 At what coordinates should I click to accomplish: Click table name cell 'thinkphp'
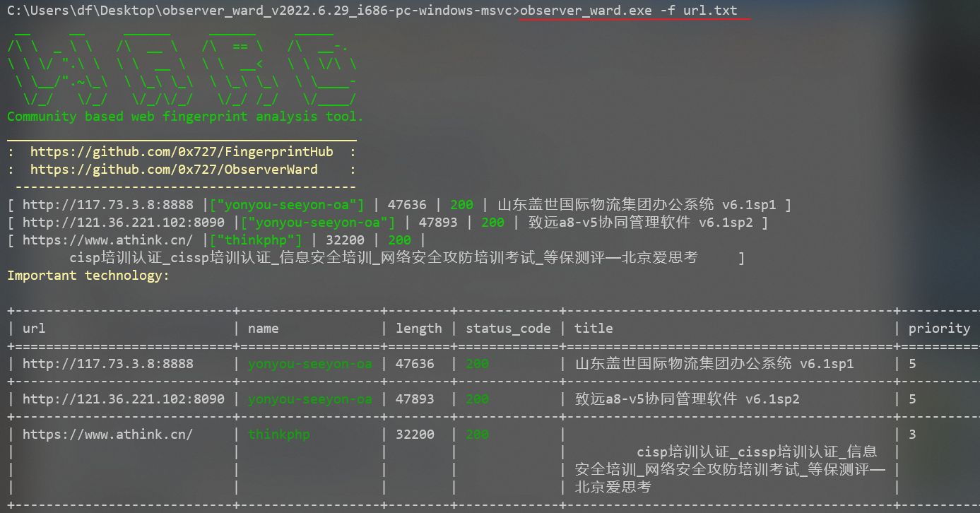[279, 435]
